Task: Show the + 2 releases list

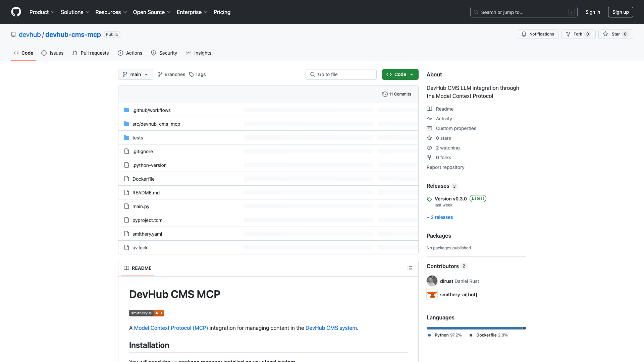Action: coord(440,217)
